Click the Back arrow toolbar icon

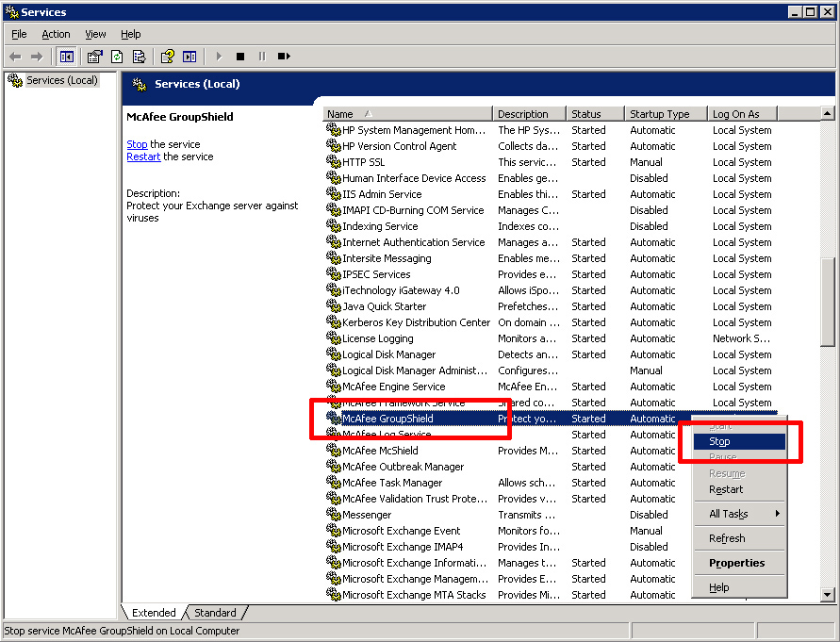(15, 57)
